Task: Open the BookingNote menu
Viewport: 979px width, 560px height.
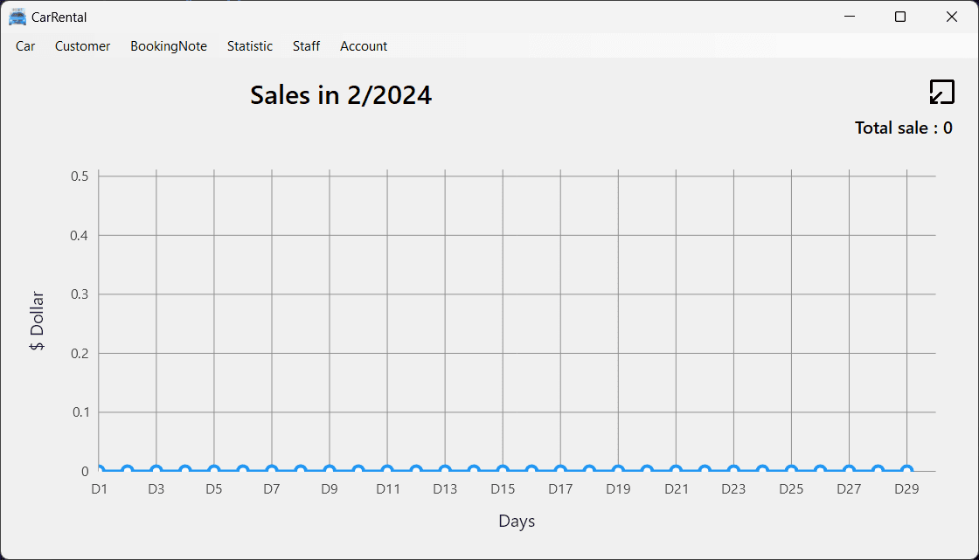Action: pos(169,46)
